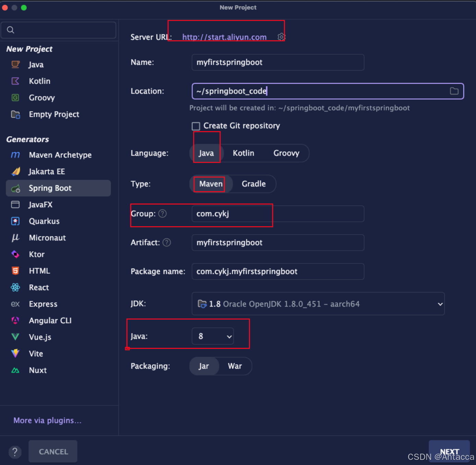The width and height of the screenshot is (476, 465).
Task: Click the Group input field
Action: pyautogui.click(x=278, y=214)
